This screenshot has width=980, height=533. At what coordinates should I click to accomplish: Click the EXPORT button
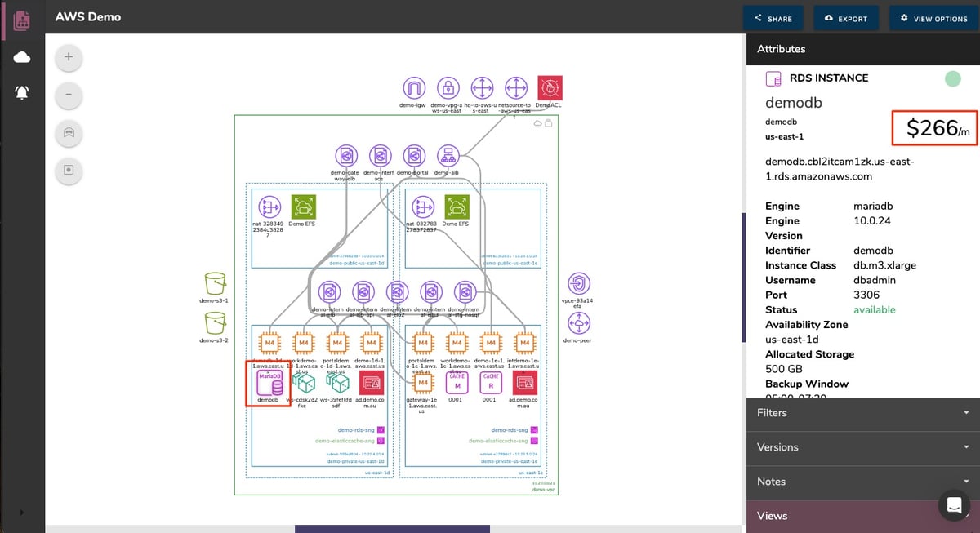point(846,17)
